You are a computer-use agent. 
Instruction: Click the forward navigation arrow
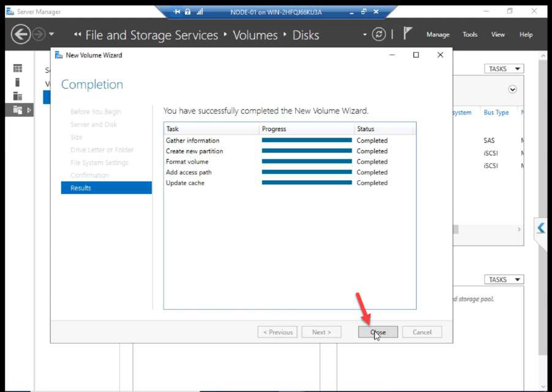pos(39,34)
